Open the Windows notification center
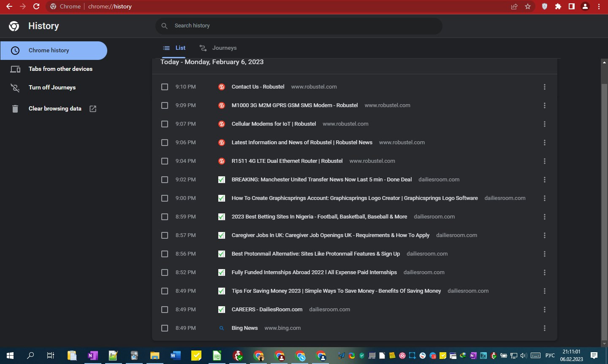The width and height of the screenshot is (608, 364). tap(594, 356)
